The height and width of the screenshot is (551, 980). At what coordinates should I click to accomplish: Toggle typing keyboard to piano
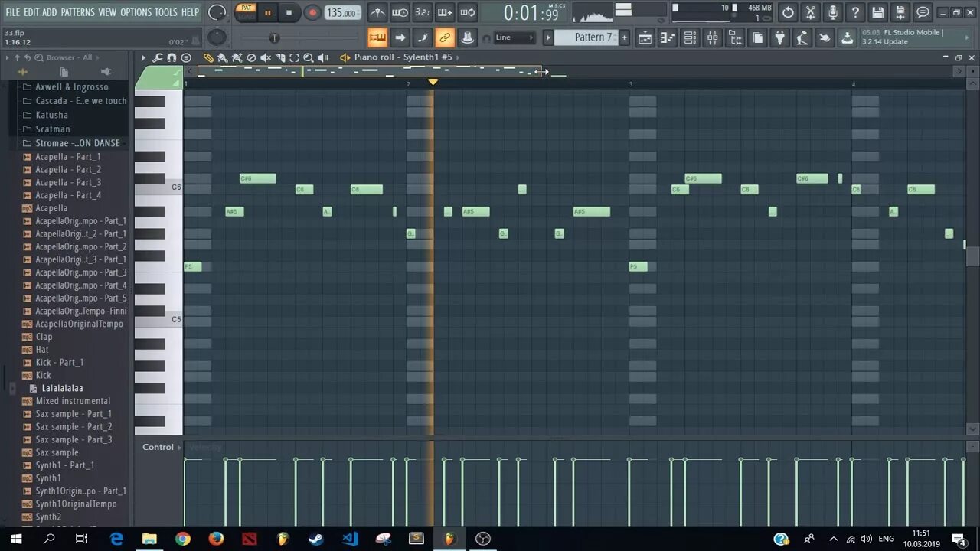click(x=377, y=37)
